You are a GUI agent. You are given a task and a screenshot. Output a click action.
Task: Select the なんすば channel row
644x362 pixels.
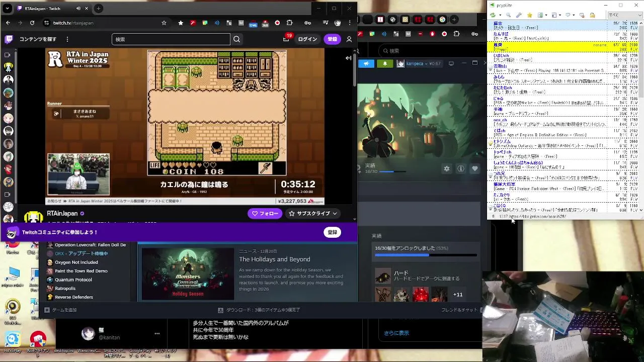coord(563,36)
